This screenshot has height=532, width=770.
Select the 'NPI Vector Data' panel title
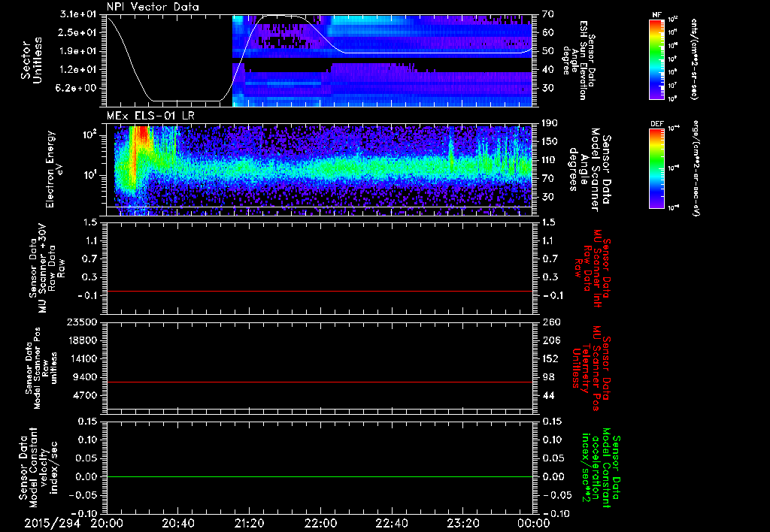(x=153, y=7)
